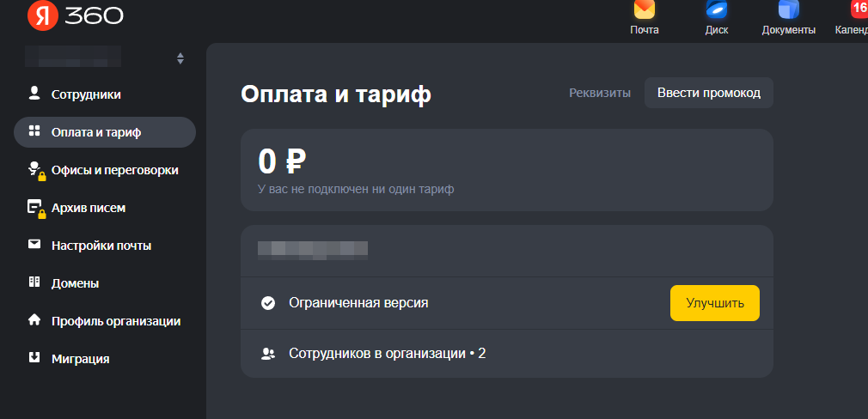
Task: Expand the organization switcher arrows
Action: 180,58
